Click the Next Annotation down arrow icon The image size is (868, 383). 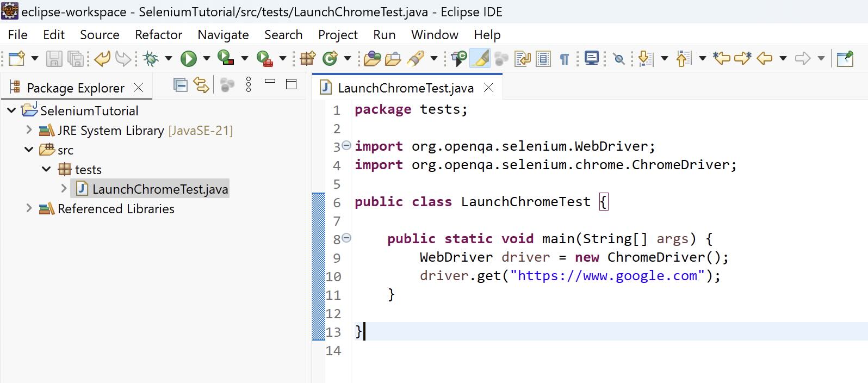tap(646, 58)
